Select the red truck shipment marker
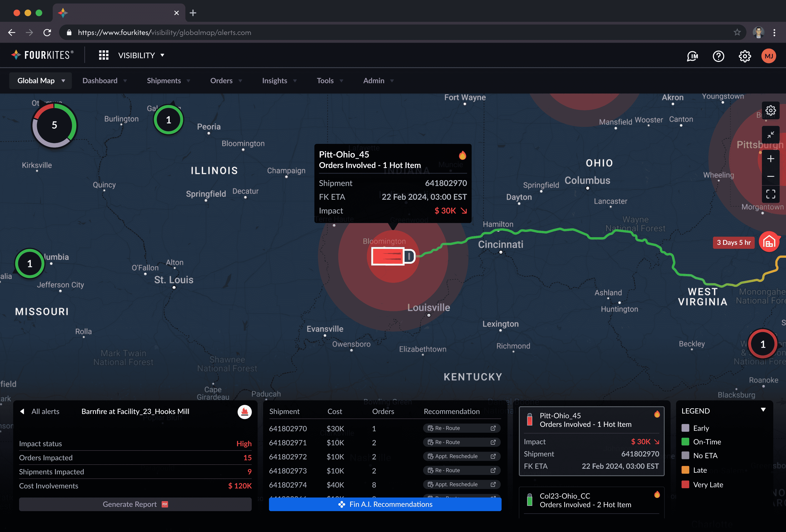The width and height of the screenshot is (786, 532). tap(393, 256)
